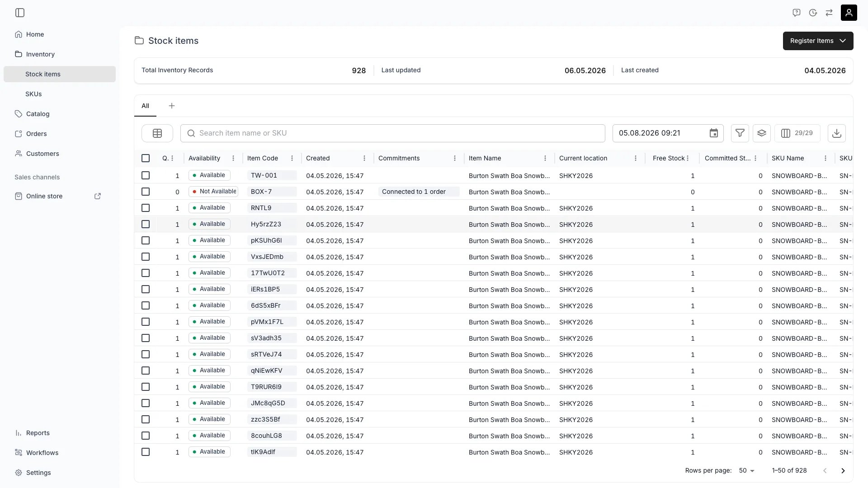Click the search magnifier icon

(191, 133)
